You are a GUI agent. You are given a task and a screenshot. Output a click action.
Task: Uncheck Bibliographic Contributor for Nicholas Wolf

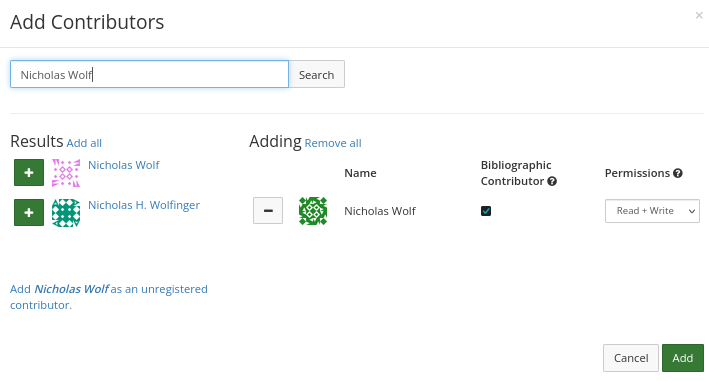(x=486, y=211)
